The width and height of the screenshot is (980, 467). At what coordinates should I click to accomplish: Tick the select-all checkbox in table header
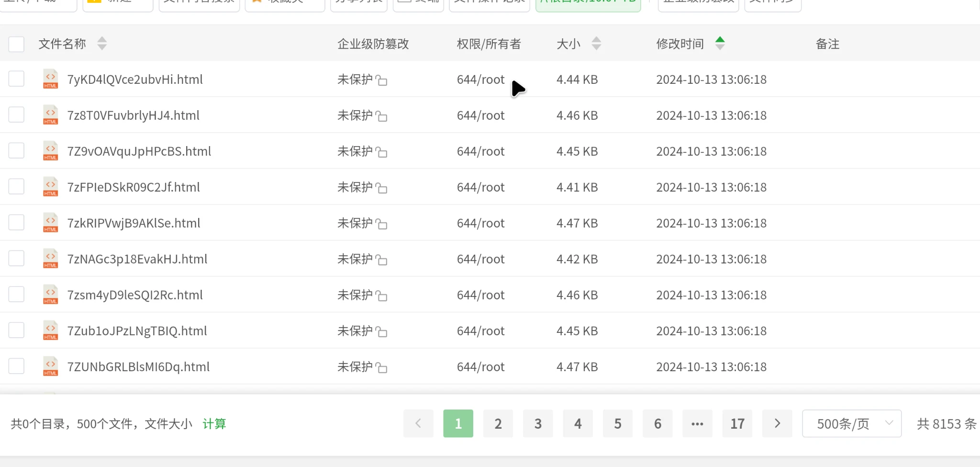click(16, 44)
